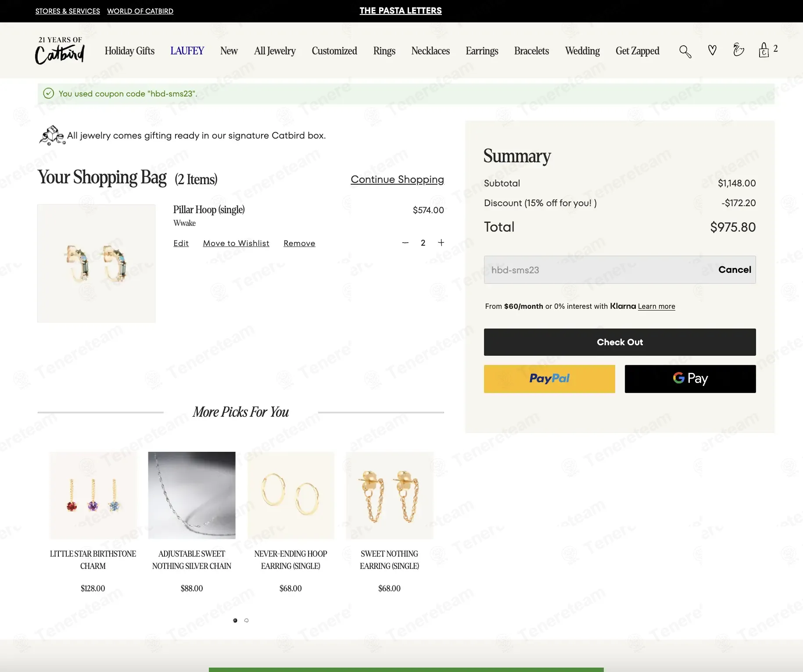The height and width of the screenshot is (672, 803).
Task: Open the wishlist heart icon
Action: pyautogui.click(x=712, y=50)
